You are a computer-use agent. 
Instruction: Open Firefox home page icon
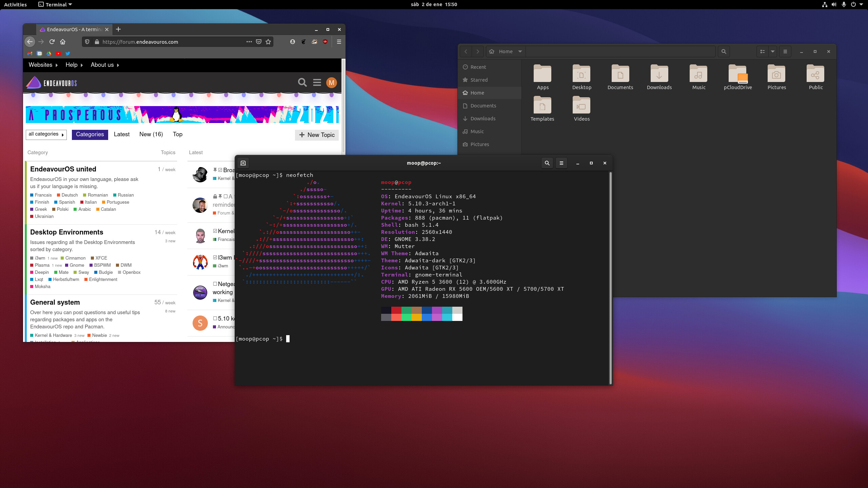coord(63,42)
